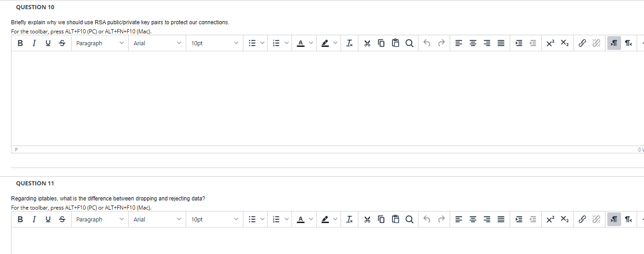This screenshot has height=254, width=644.
Task: Toggle Strikethrough in Question 11 toolbar
Action: pos(62,219)
